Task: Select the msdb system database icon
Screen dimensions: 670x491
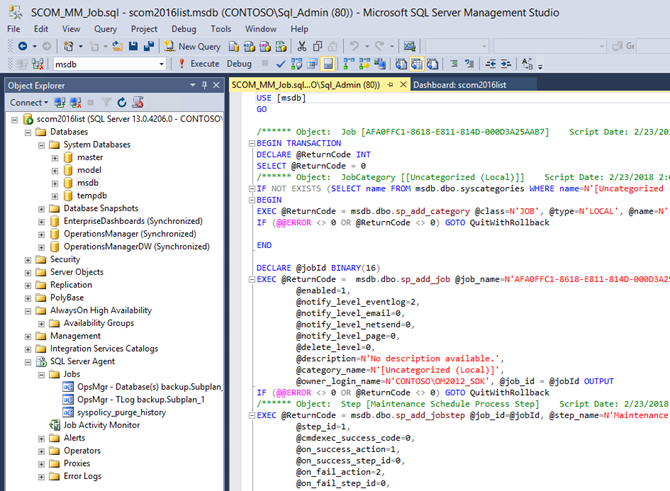Action: tap(69, 184)
